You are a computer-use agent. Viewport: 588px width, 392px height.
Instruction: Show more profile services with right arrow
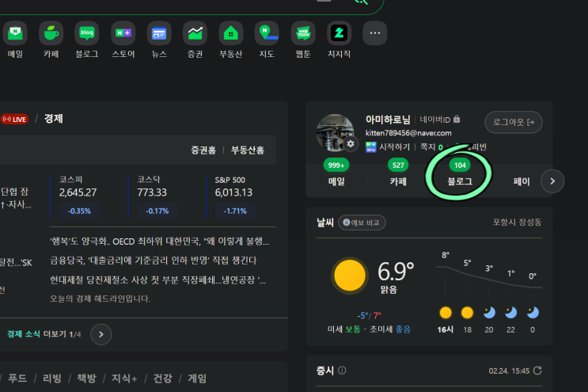[x=552, y=181]
